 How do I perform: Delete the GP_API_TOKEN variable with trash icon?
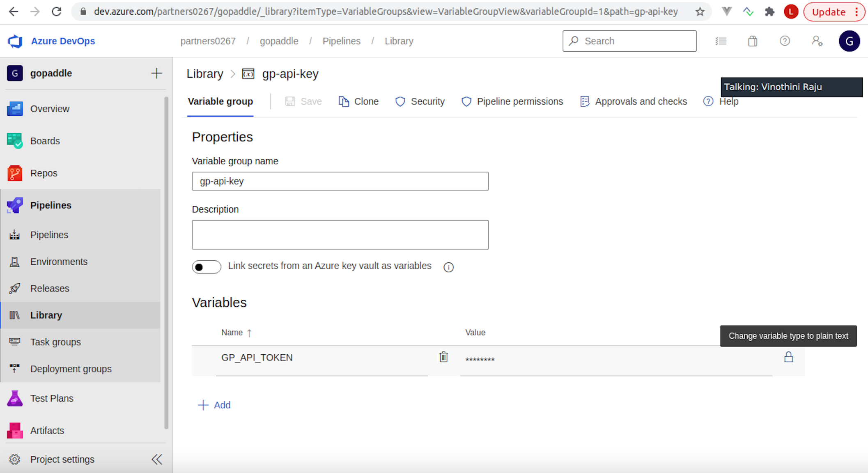pyautogui.click(x=443, y=357)
